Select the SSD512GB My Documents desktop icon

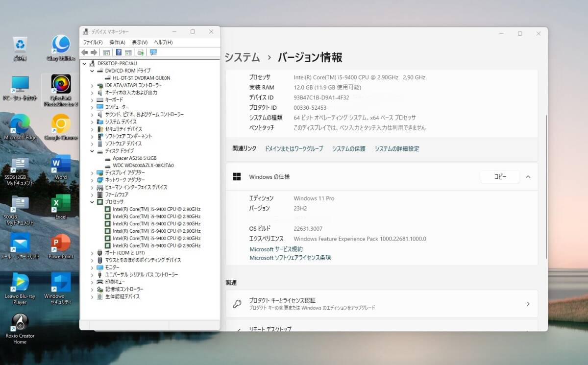(20, 171)
